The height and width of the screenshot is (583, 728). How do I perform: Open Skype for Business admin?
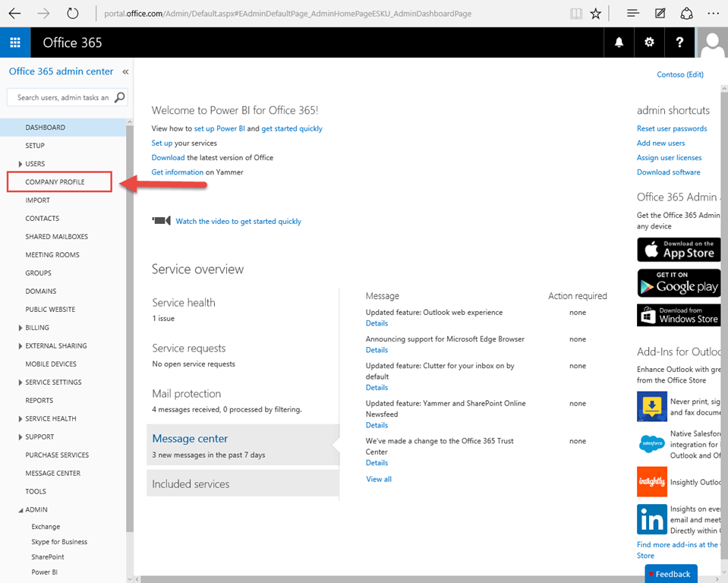tap(59, 542)
